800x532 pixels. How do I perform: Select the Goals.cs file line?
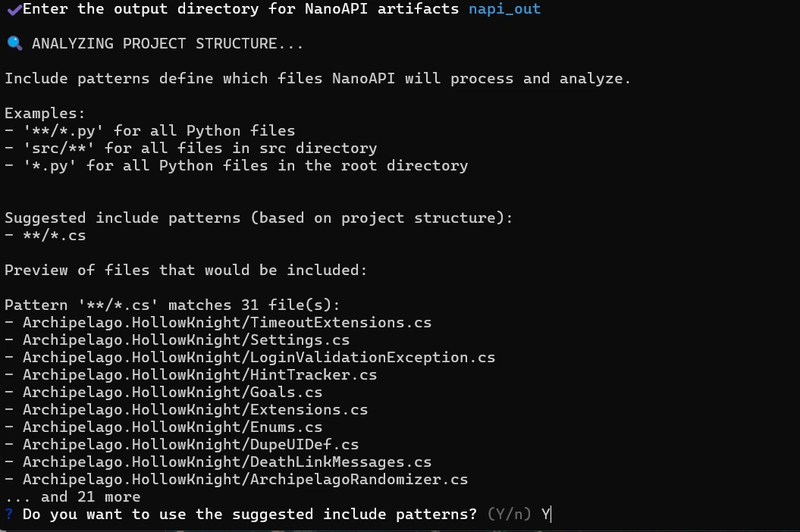(x=163, y=392)
